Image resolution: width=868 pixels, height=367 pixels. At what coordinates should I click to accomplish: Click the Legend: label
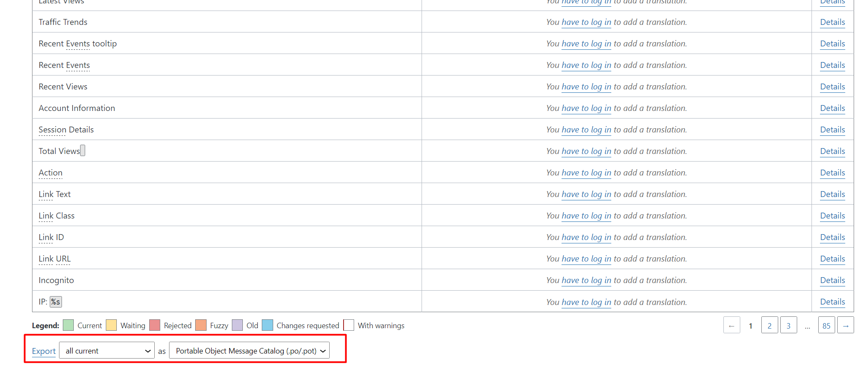(x=46, y=326)
